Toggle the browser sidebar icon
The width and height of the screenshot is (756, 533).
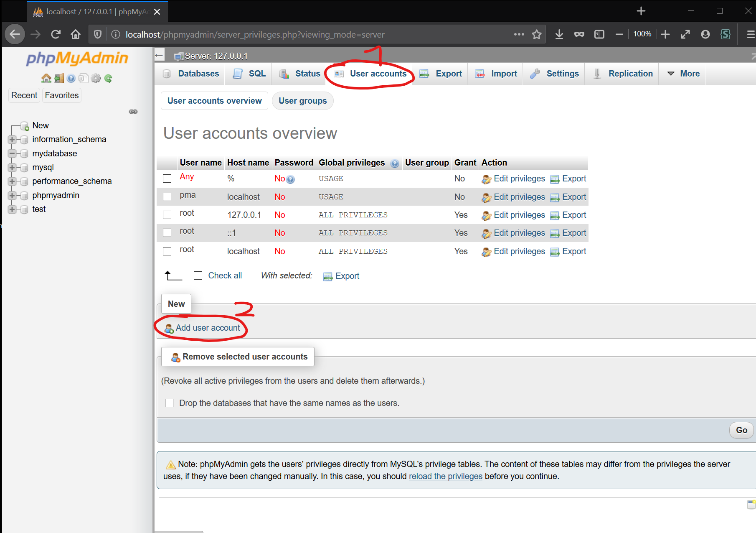tap(599, 34)
